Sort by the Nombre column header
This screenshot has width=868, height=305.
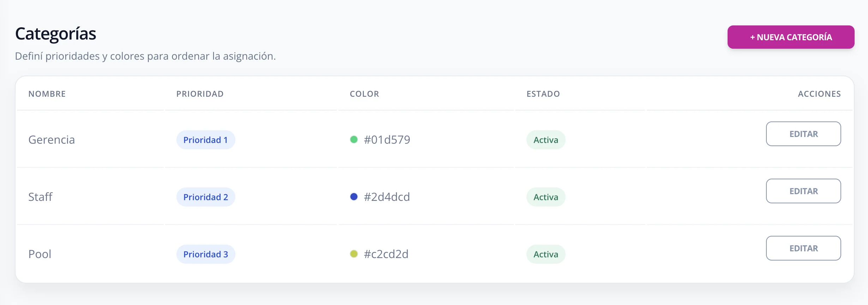point(47,94)
